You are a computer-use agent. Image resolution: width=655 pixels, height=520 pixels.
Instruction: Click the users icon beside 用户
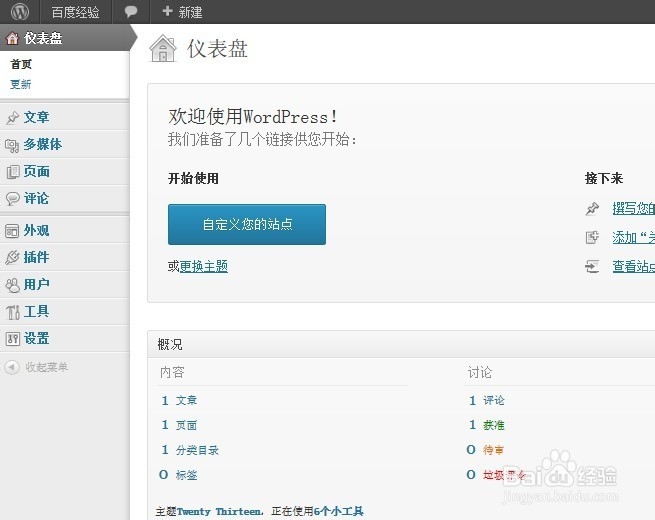pyautogui.click(x=13, y=285)
